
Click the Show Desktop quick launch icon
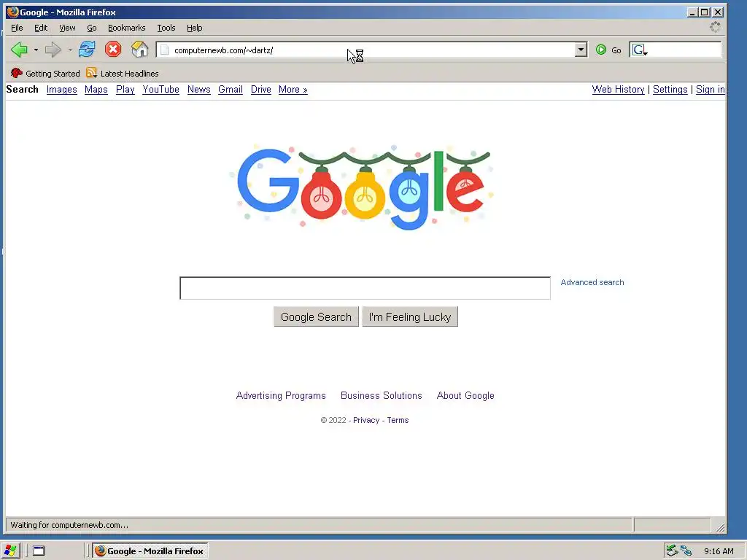pos(39,551)
